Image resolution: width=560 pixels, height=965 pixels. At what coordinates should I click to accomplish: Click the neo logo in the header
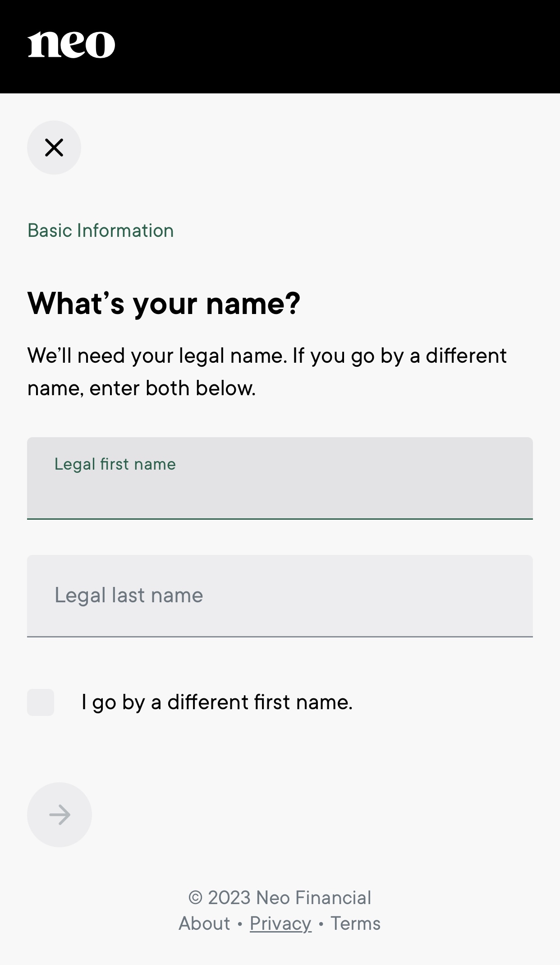pos(71,45)
